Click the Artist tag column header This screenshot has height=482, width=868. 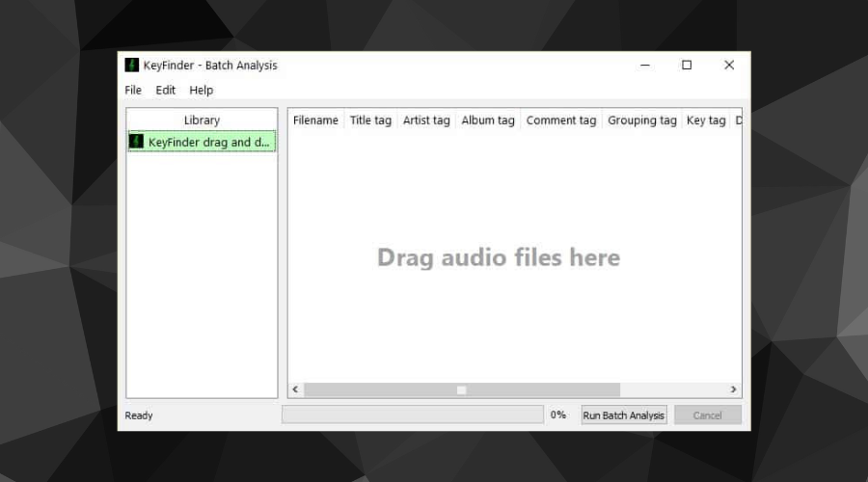426,120
